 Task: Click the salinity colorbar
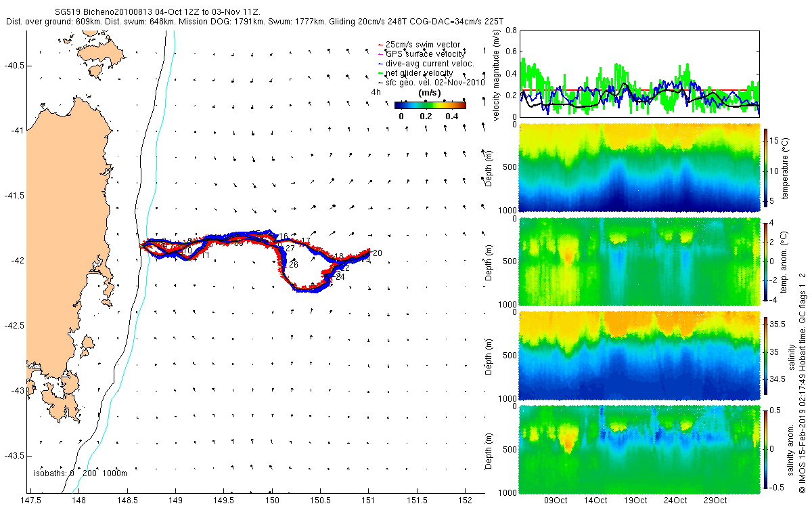coord(766,354)
